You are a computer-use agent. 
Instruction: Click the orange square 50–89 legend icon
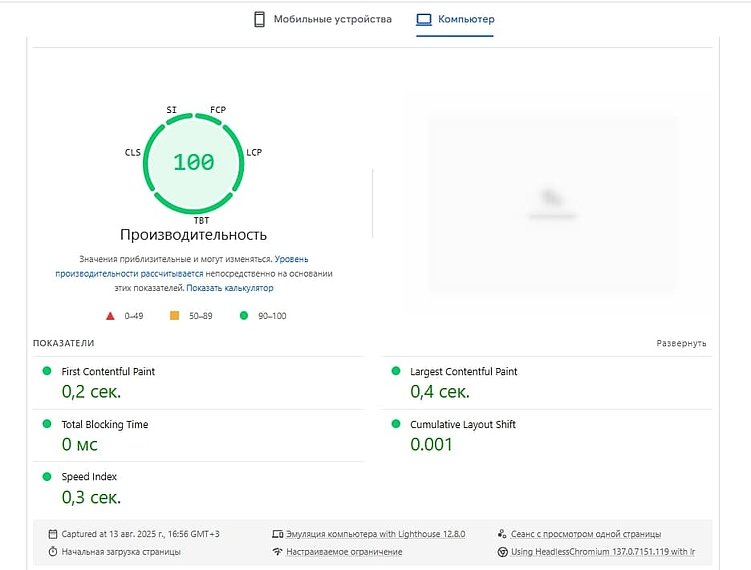coord(174,316)
